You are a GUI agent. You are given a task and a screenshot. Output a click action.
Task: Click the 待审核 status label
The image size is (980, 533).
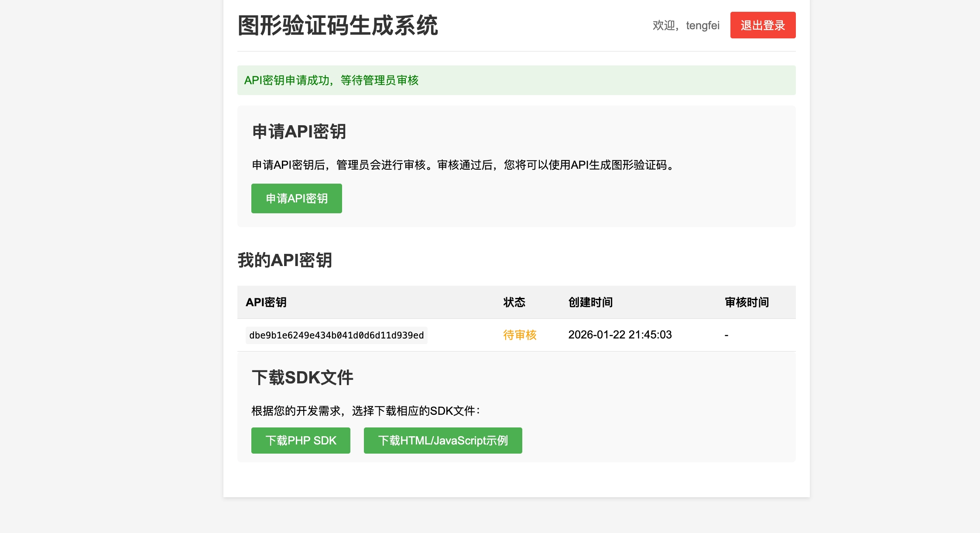point(520,335)
